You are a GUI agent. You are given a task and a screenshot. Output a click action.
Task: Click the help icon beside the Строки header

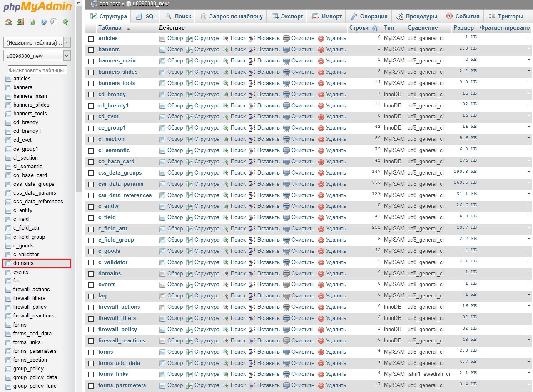[375, 28]
